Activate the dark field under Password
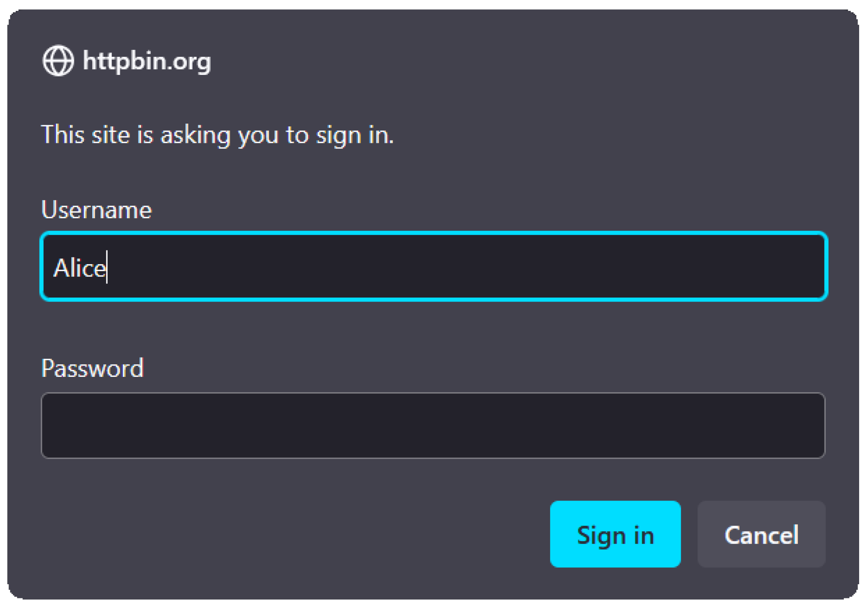Viewport: 868px width, 608px height. [x=433, y=426]
